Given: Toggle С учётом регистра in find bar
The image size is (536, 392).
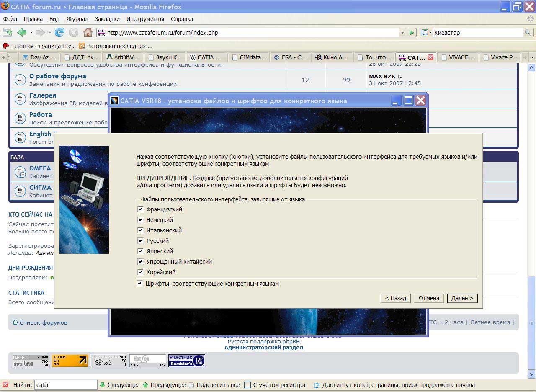Looking at the screenshot, I should click(247, 385).
